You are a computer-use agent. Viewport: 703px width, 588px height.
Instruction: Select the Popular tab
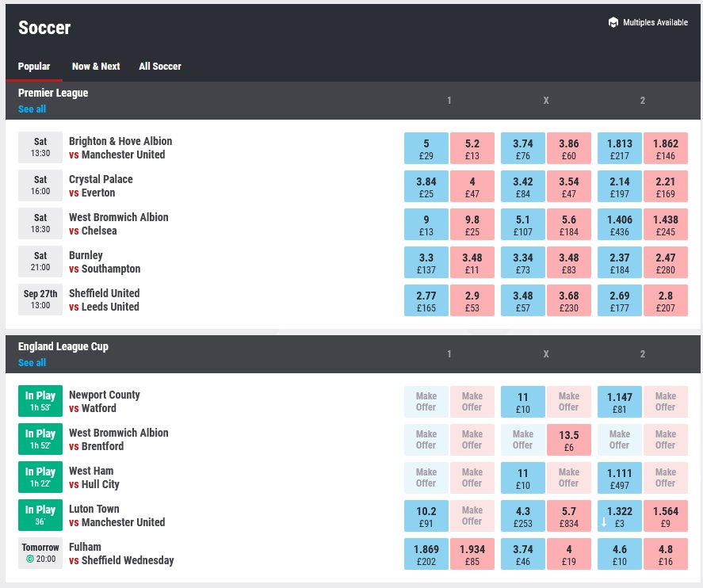click(x=34, y=67)
